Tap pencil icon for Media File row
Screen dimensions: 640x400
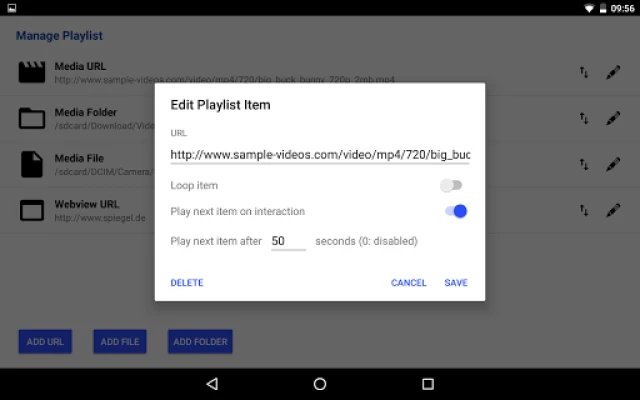pos(613,164)
